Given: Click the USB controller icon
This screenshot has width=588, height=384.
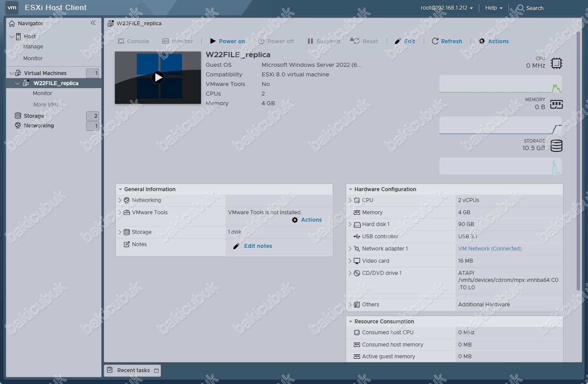Looking at the screenshot, I should [x=357, y=237].
